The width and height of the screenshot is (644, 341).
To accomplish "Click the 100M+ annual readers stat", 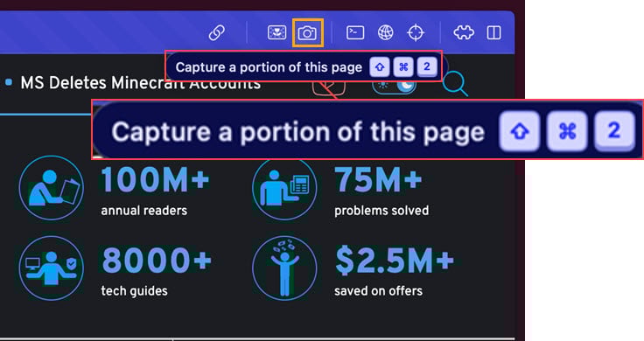I will tap(155, 191).
